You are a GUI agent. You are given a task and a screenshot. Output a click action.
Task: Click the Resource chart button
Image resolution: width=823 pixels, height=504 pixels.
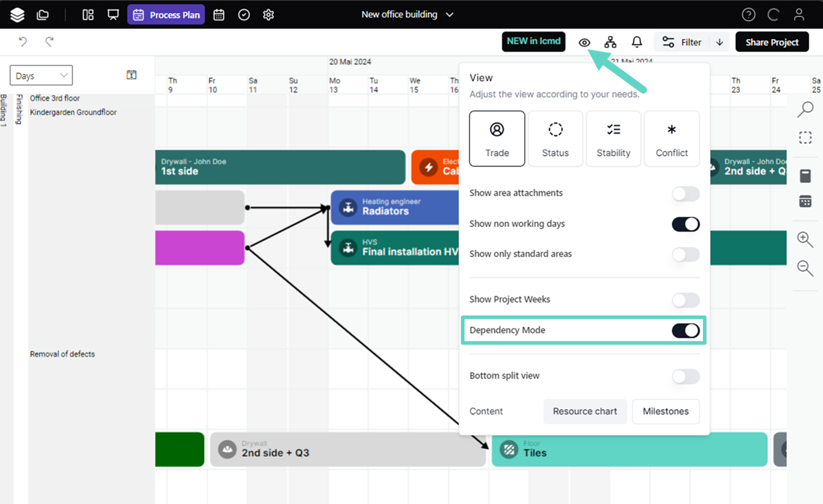point(585,411)
